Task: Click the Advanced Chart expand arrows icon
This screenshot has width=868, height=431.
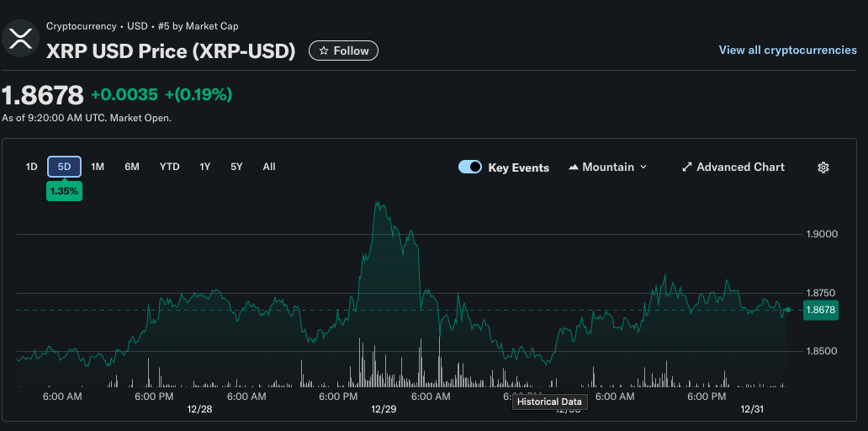Action: pyautogui.click(x=686, y=168)
